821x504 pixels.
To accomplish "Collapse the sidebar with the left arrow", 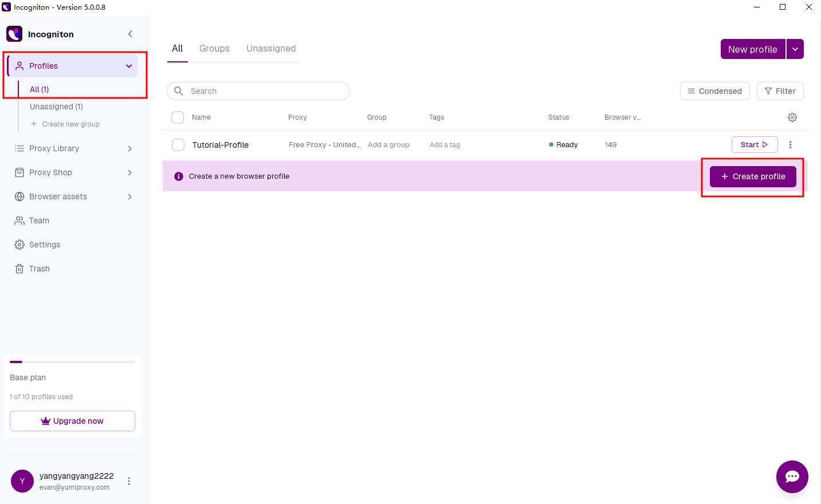I will [x=130, y=34].
